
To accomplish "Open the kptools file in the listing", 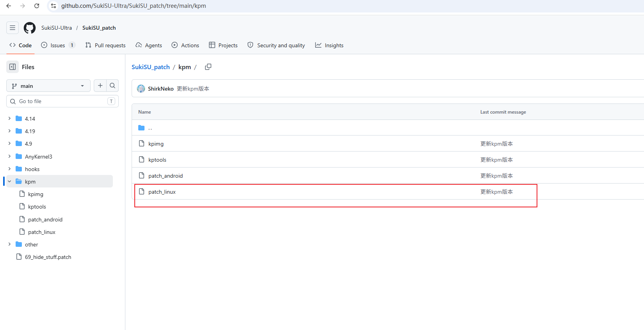I will click(x=157, y=160).
